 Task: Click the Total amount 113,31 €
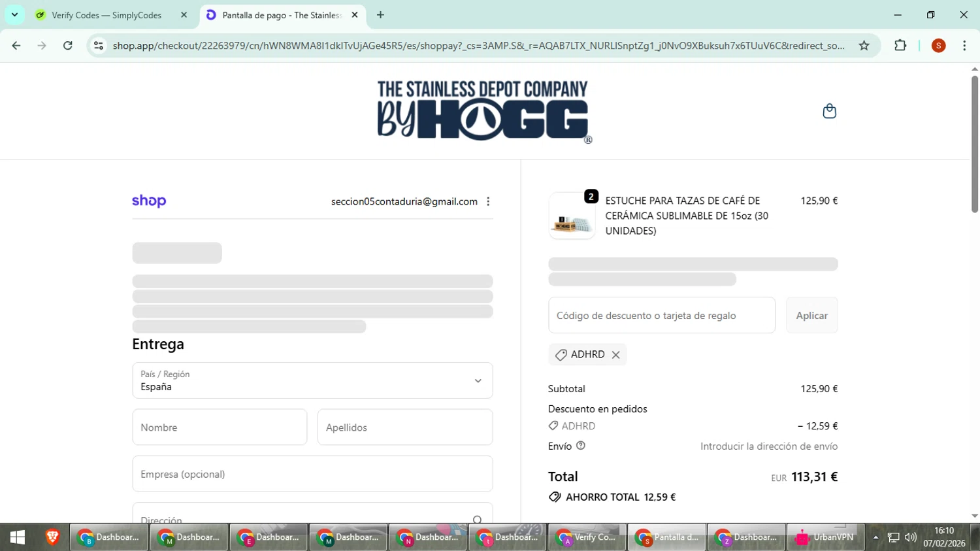814,477
